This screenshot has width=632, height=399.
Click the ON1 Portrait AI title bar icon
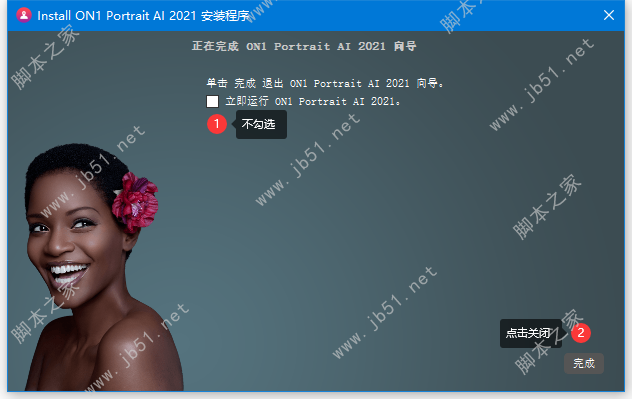point(24,15)
